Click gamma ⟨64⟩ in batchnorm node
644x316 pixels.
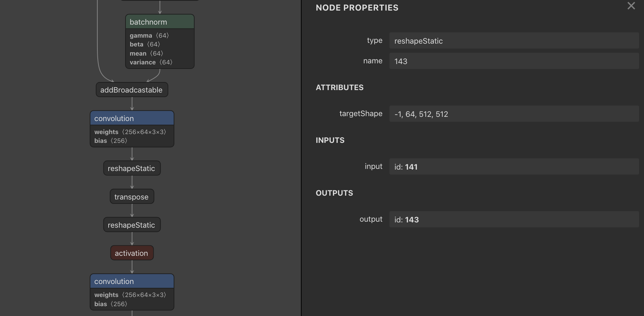149,36
